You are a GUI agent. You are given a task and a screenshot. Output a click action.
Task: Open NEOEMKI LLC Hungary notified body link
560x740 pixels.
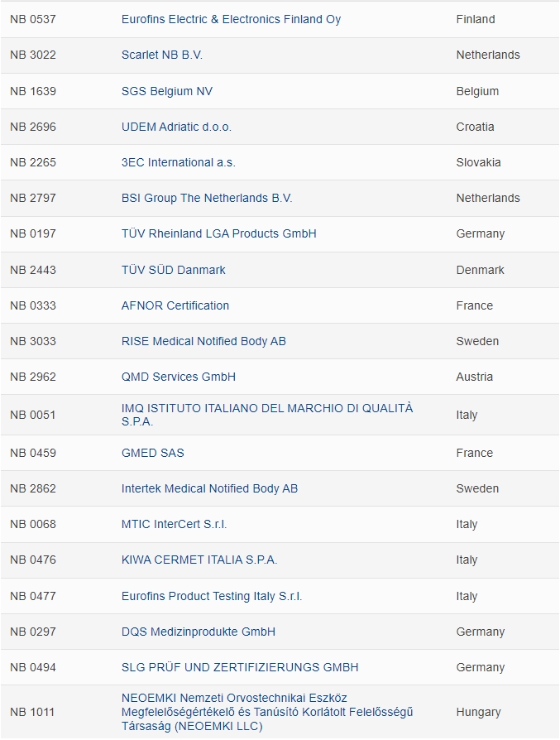click(x=267, y=712)
